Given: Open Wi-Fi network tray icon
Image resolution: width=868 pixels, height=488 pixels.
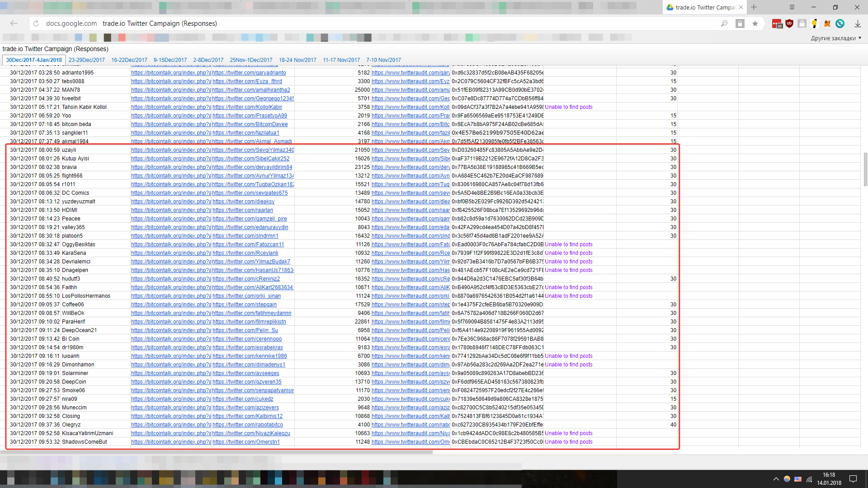Looking at the screenshot, I should 809,479.
